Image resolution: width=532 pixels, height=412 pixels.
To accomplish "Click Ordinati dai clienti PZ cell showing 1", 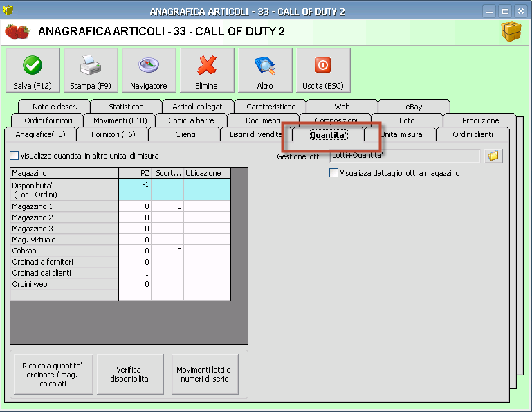I will pyautogui.click(x=135, y=273).
